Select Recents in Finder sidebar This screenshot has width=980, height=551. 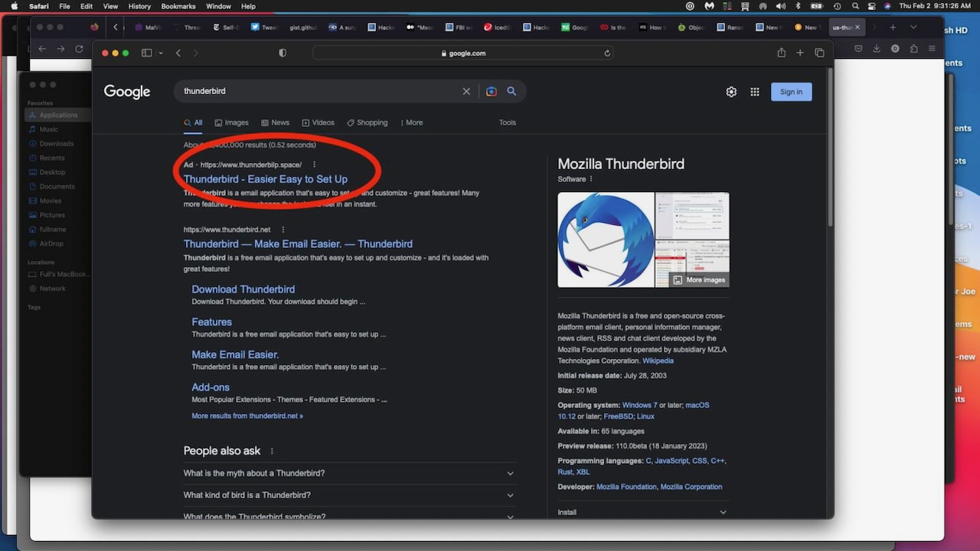coord(52,158)
